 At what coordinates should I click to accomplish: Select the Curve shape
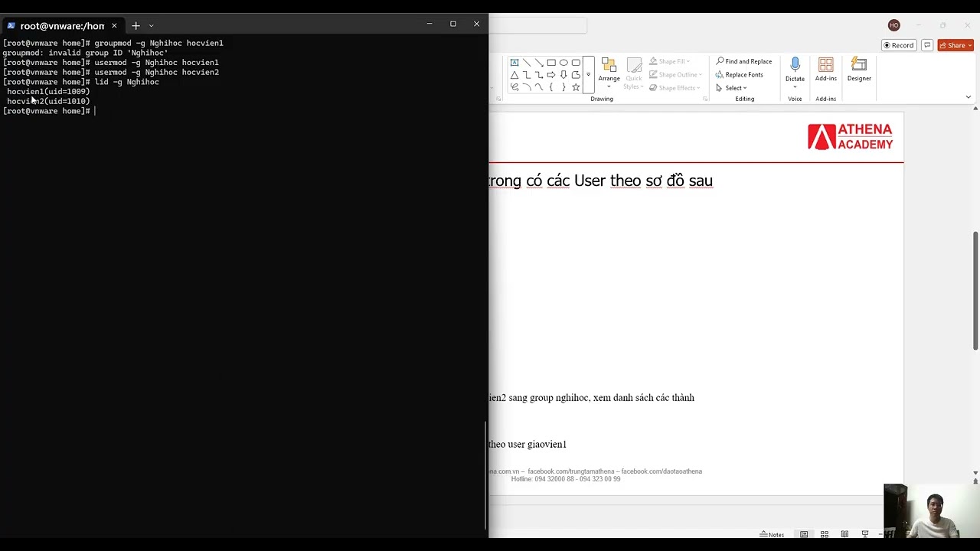[539, 87]
